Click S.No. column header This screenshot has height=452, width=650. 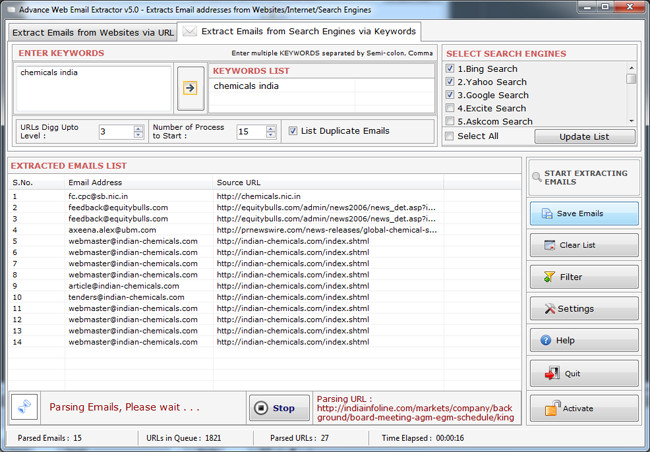36,182
